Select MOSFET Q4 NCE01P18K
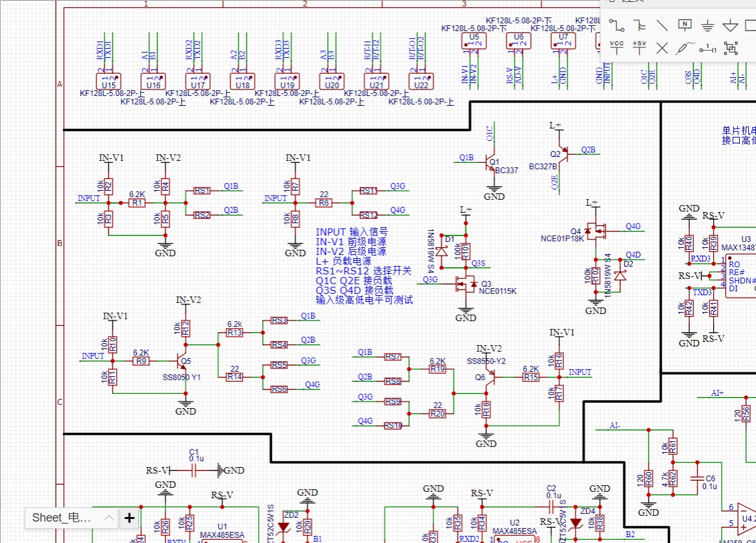This screenshot has height=543, width=756. [596, 231]
